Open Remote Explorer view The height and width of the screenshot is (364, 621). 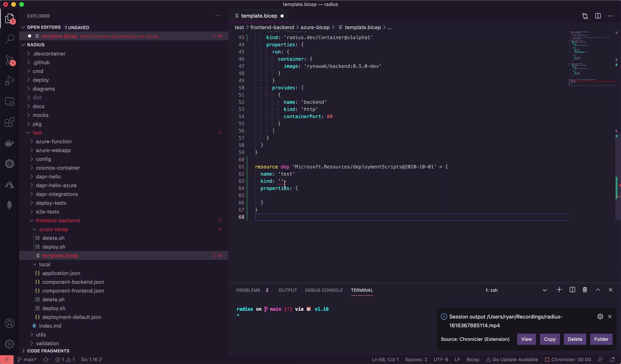[x=10, y=101]
